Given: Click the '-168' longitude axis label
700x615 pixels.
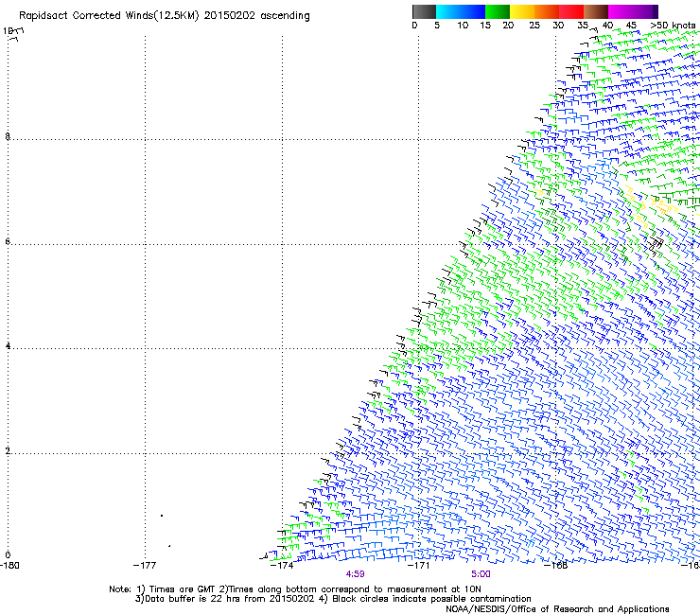Looking at the screenshot, I should [x=555, y=566].
